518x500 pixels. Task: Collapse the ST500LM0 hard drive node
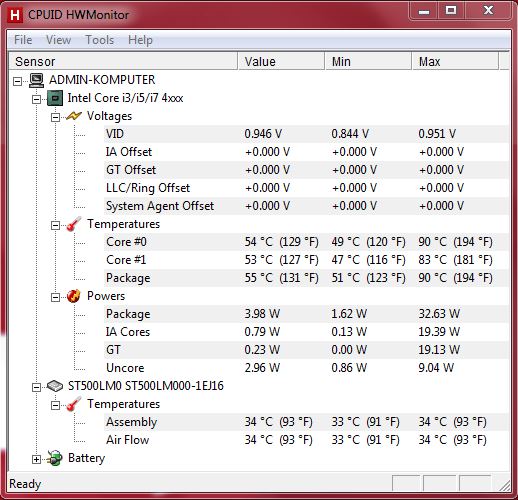(36, 387)
